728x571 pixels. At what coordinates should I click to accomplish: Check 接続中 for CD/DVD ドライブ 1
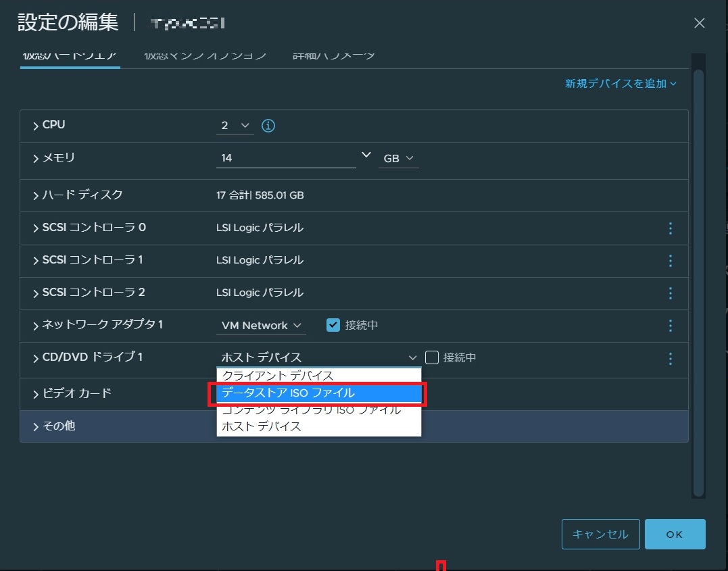pyautogui.click(x=432, y=357)
